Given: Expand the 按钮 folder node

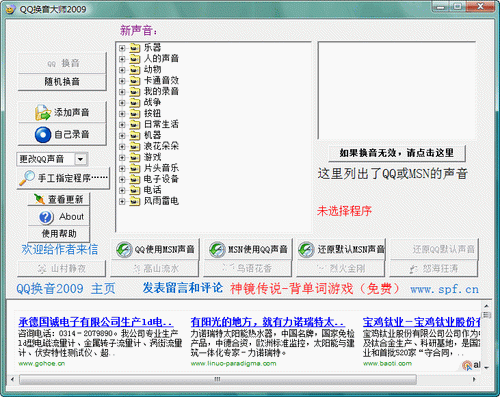Looking at the screenshot, I should pos(122,114).
